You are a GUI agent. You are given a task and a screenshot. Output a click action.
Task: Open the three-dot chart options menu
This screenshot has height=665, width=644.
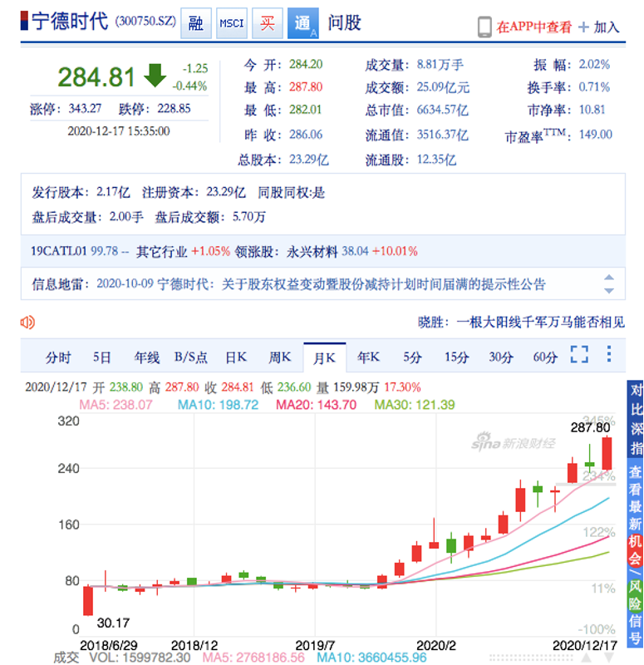[x=609, y=354]
